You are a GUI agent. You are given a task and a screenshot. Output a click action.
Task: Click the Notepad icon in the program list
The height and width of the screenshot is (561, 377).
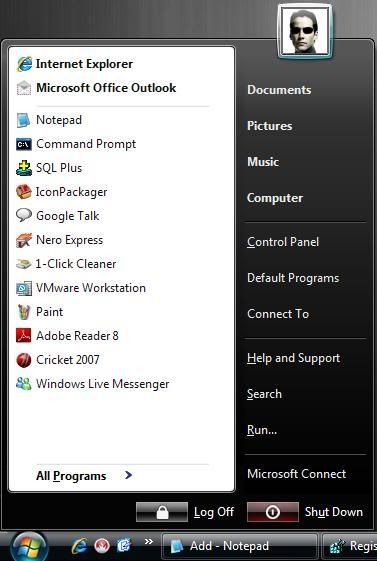click(x=24, y=120)
